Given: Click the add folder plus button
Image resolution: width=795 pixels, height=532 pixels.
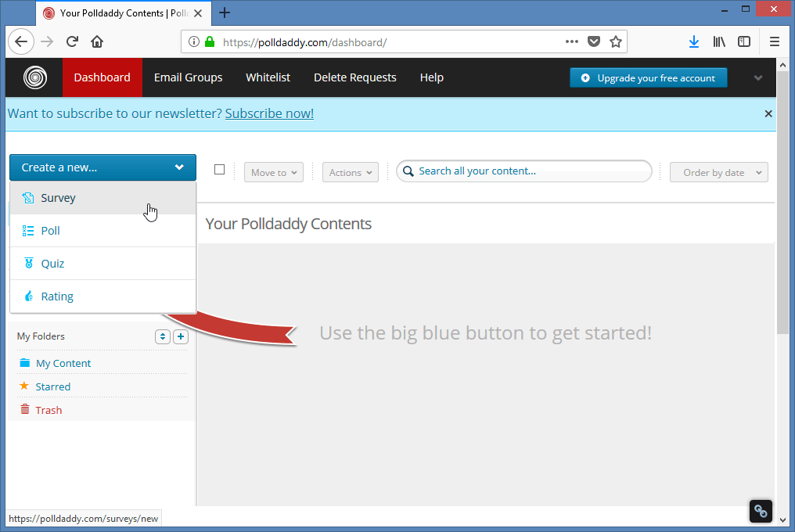Looking at the screenshot, I should pyautogui.click(x=181, y=336).
